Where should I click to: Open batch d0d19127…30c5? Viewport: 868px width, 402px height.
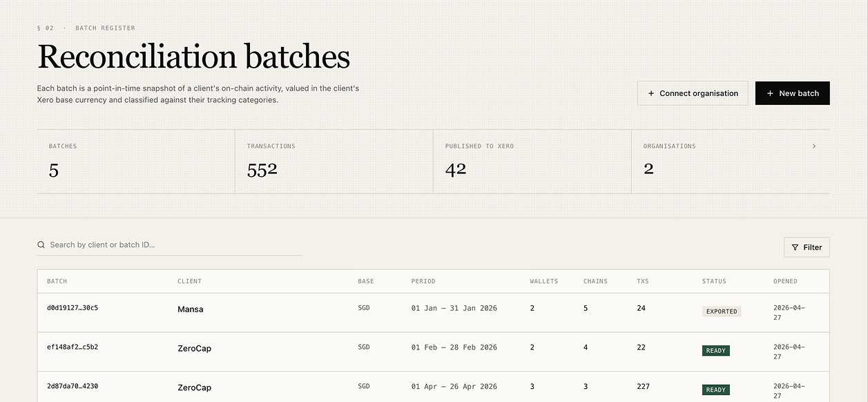point(73,308)
